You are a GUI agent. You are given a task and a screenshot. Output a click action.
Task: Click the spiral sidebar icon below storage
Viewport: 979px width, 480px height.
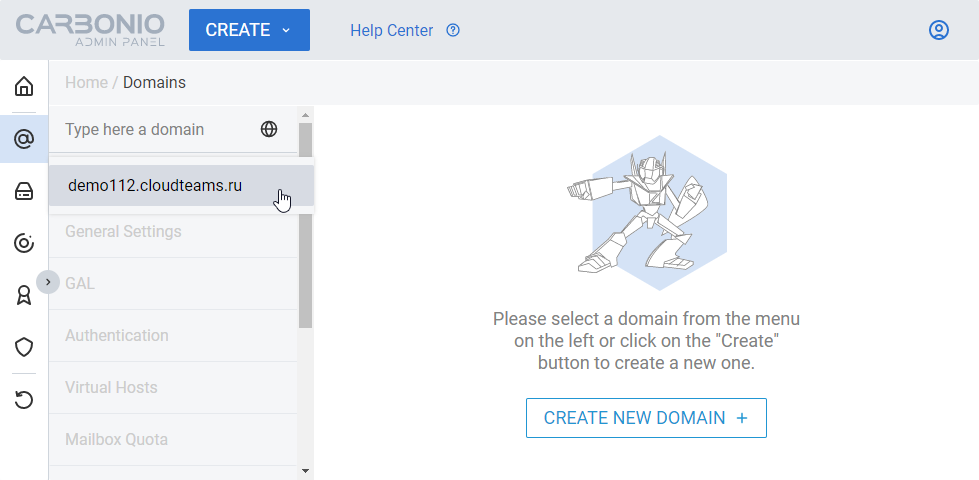point(24,243)
